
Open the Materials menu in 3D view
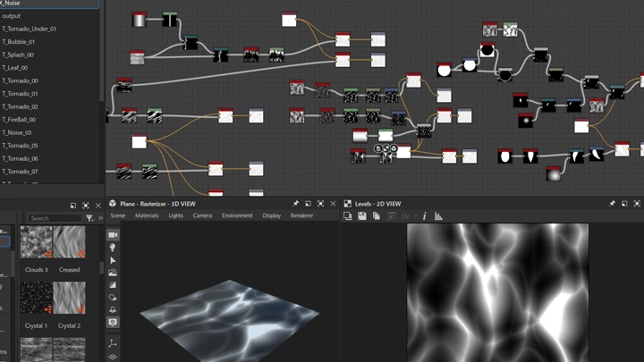pos(147,215)
